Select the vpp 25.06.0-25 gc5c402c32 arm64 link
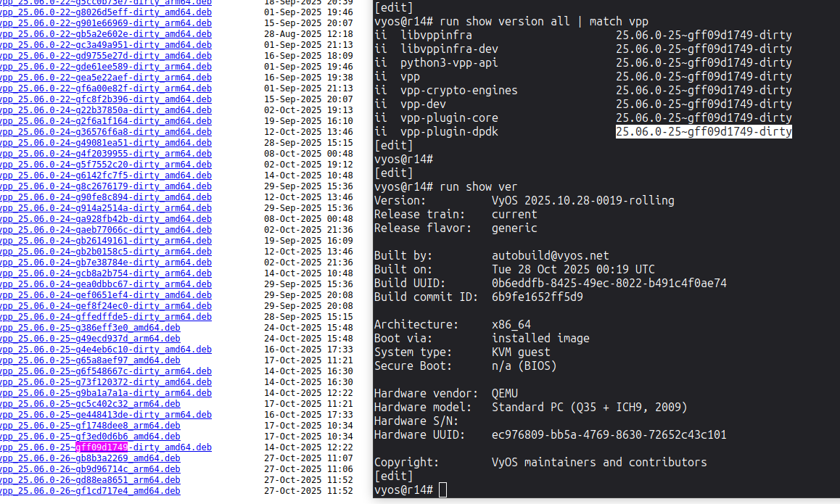 (90, 404)
